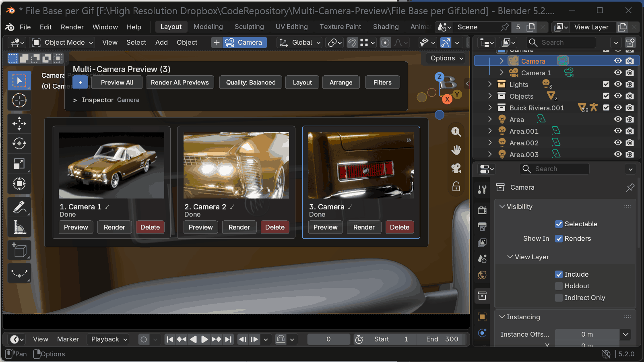The width and height of the screenshot is (644, 362).
Task: Click the outliner Search field
Action: coord(561,42)
